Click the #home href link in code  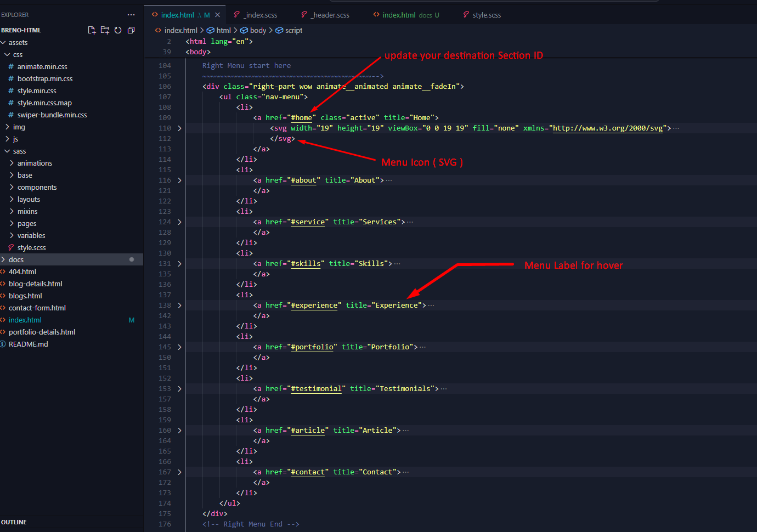tap(302, 118)
